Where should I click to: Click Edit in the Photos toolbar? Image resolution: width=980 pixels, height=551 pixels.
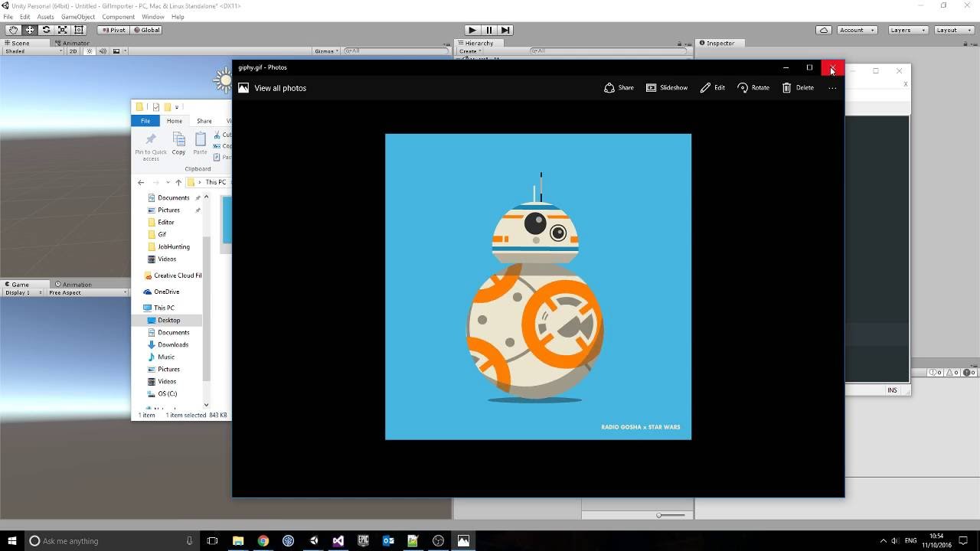pos(712,88)
